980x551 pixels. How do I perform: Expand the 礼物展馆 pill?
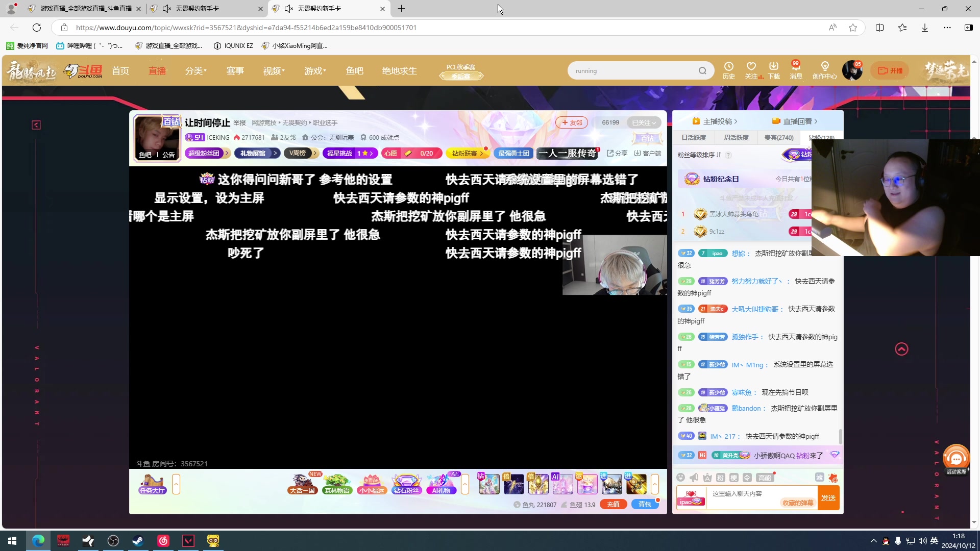pyautogui.click(x=257, y=153)
